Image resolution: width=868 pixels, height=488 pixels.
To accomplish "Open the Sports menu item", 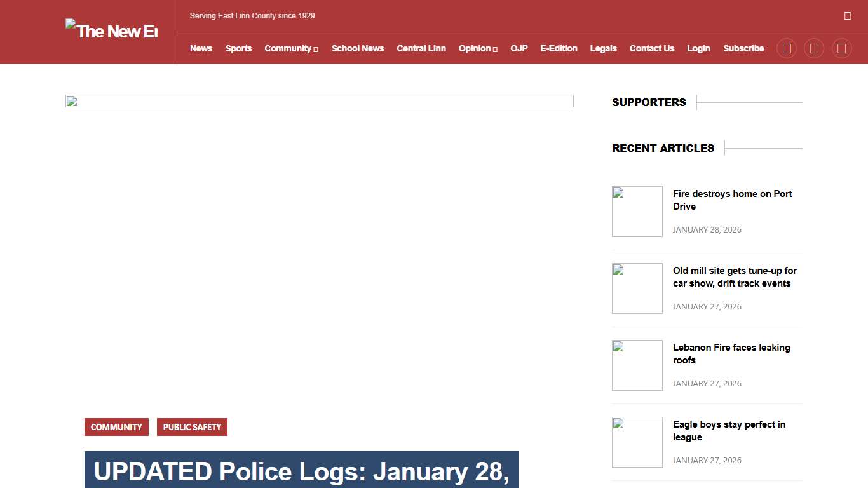I will tap(238, 48).
